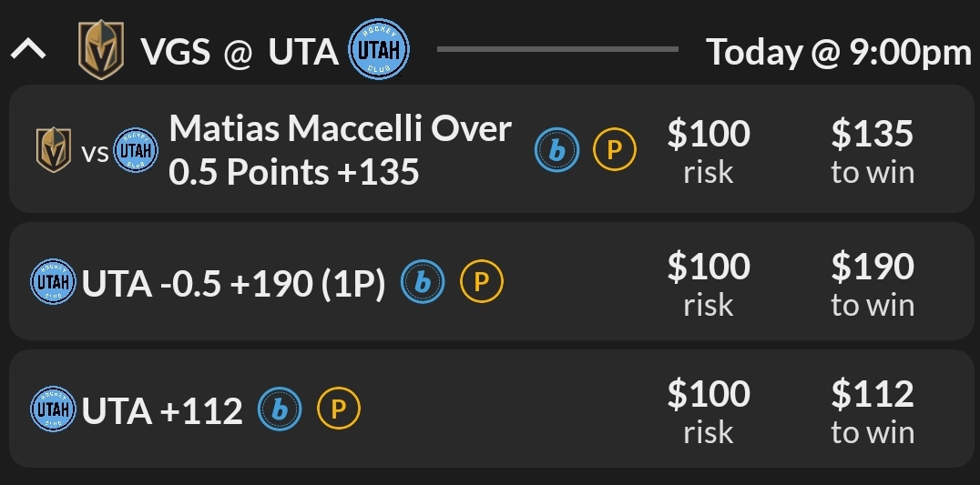Collapse the VGS @ UTA game section
The width and height of the screenshot is (980, 485).
pyautogui.click(x=28, y=51)
